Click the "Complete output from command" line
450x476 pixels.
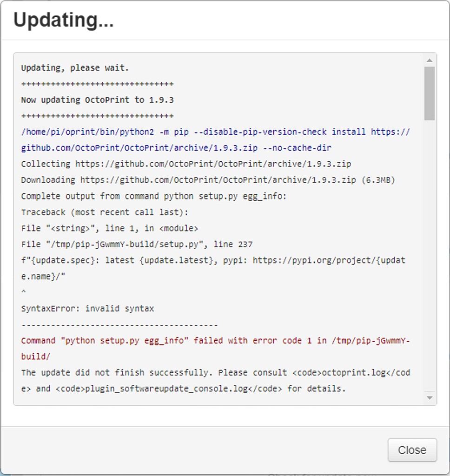(x=154, y=196)
